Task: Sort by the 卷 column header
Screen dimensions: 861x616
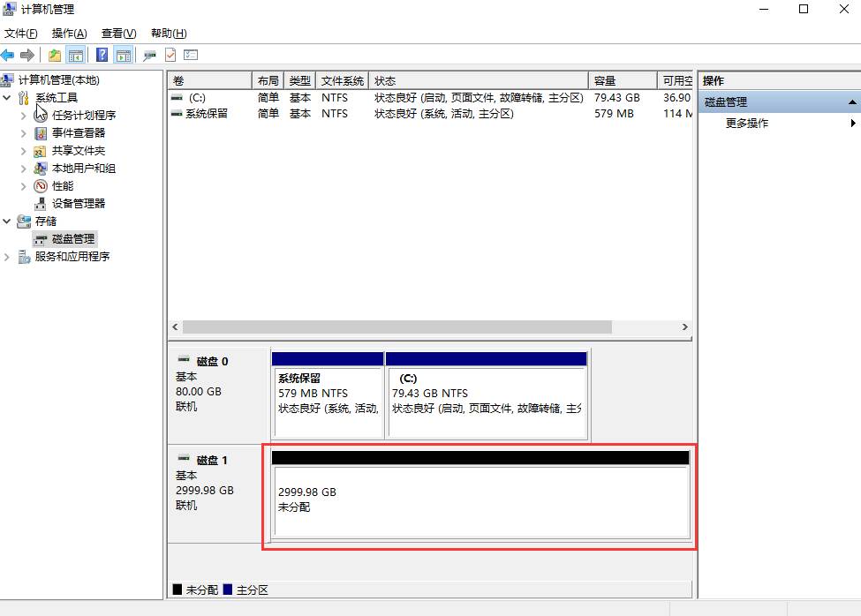Action: click(210, 80)
